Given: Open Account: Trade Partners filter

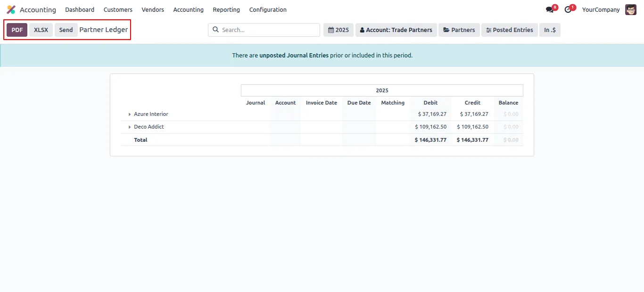Looking at the screenshot, I should point(396,30).
